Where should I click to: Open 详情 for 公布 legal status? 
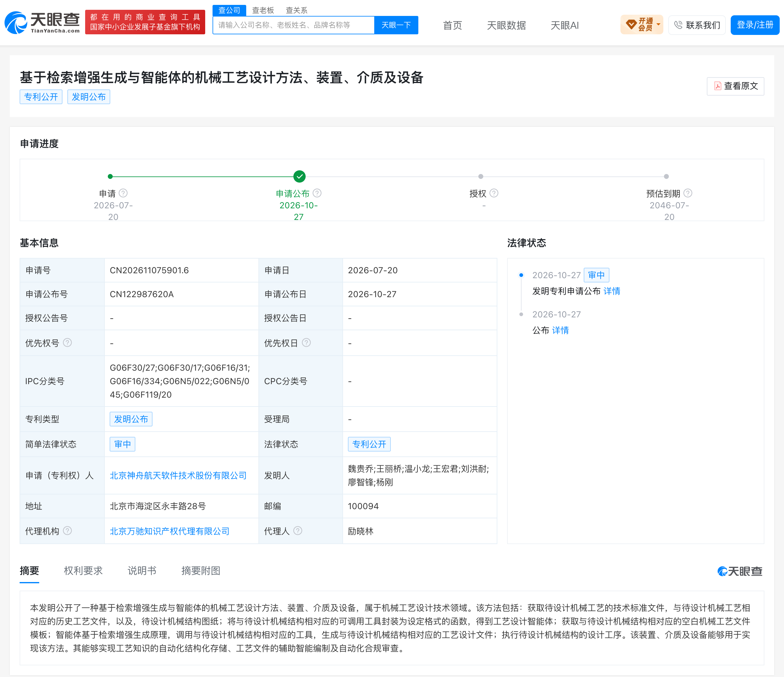click(560, 330)
